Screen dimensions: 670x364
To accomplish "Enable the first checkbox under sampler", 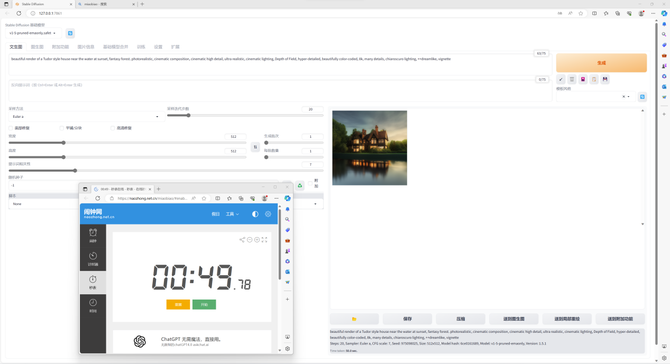I will (x=11, y=128).
